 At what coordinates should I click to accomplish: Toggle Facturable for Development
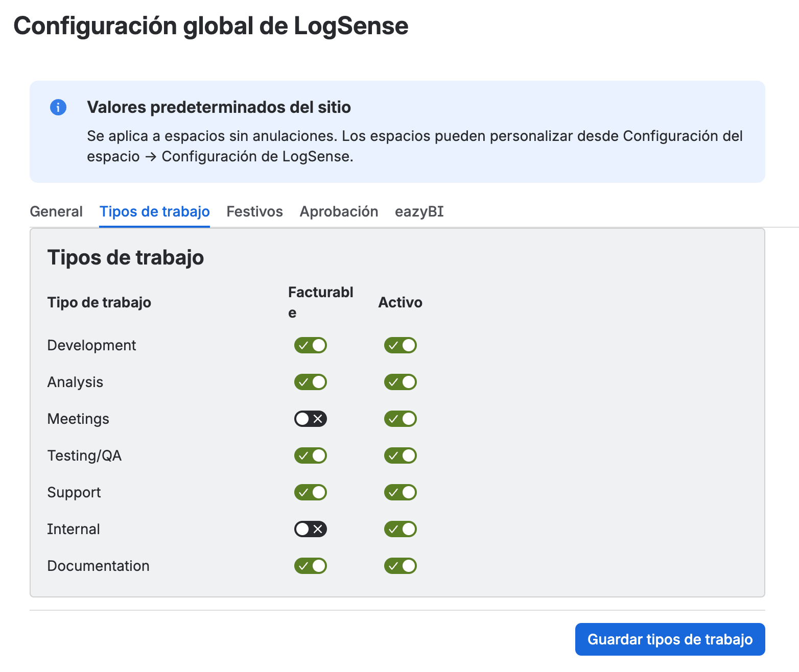click(x=311, y=345)
